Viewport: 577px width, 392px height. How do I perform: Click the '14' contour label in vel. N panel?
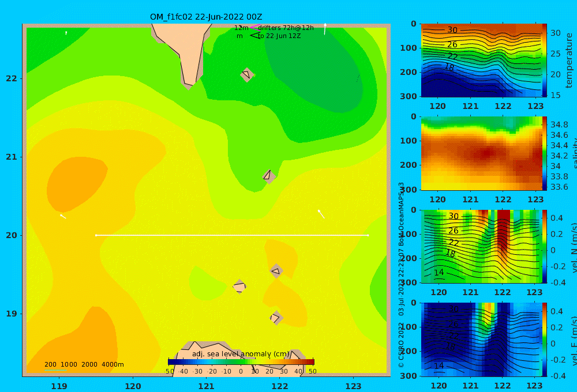[x=439, y=273]
